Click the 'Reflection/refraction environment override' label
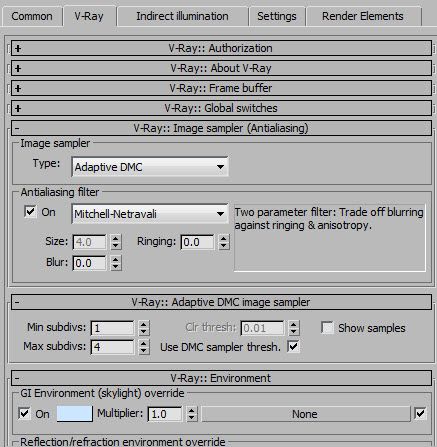 (x=123, y=442)
